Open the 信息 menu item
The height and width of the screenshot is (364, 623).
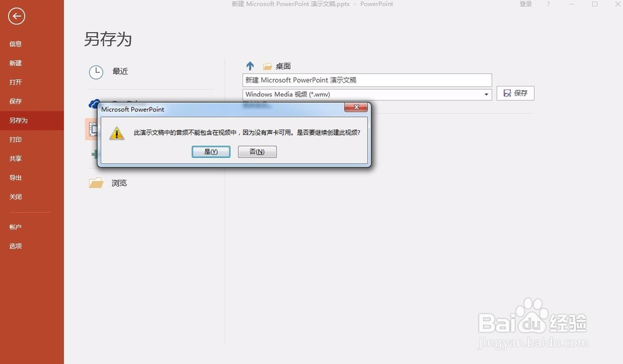[x=16, y=44]
